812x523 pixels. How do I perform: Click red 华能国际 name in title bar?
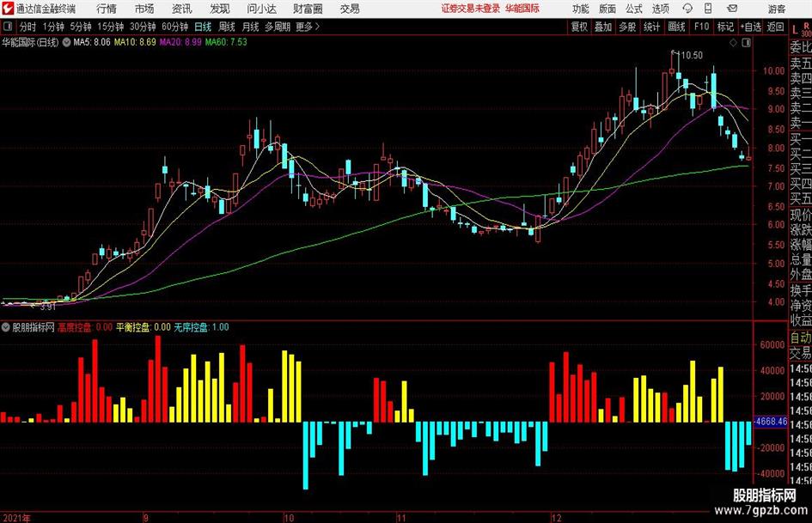click(522, 9)
